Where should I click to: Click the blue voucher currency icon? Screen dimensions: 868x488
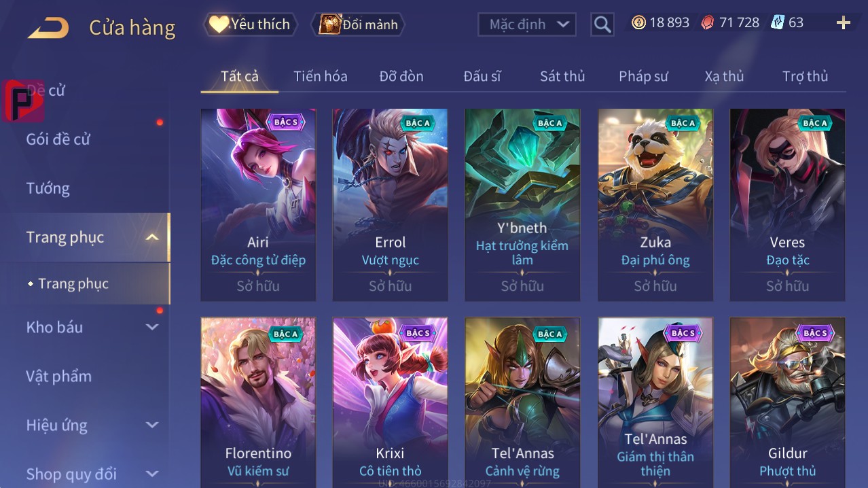click(x=778, y=22)
